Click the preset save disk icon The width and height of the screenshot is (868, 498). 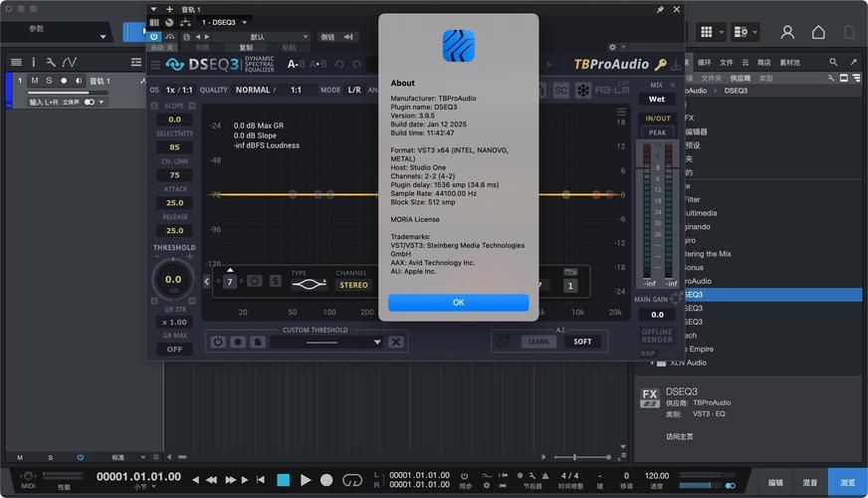(186, 37)
